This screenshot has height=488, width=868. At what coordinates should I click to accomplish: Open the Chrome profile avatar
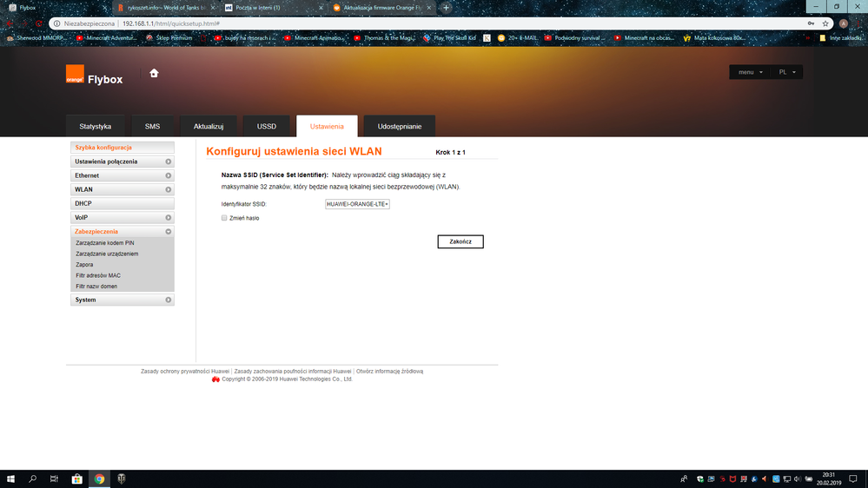coord(843,23)
